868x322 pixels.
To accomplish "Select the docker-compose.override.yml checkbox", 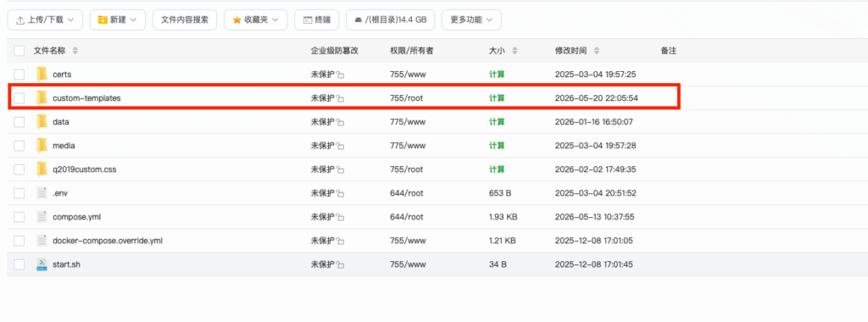I will pos(19,241).
